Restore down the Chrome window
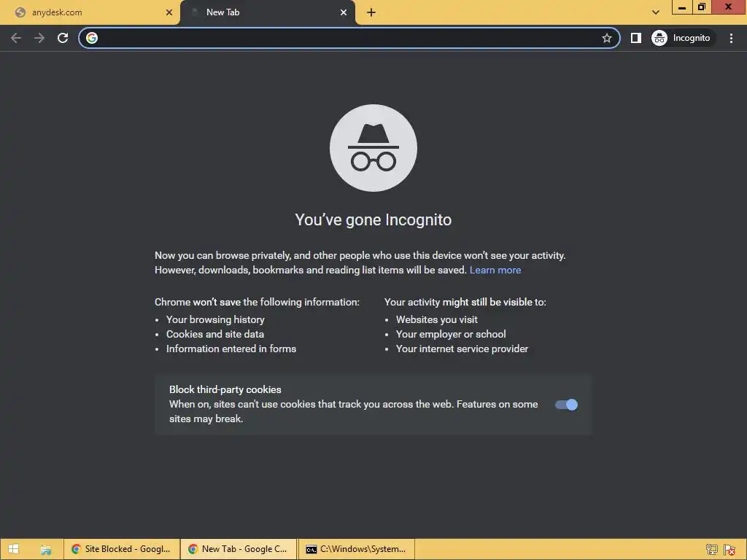Screen dimensions: 747x560 pyautogui.click(x=702, y=7)
